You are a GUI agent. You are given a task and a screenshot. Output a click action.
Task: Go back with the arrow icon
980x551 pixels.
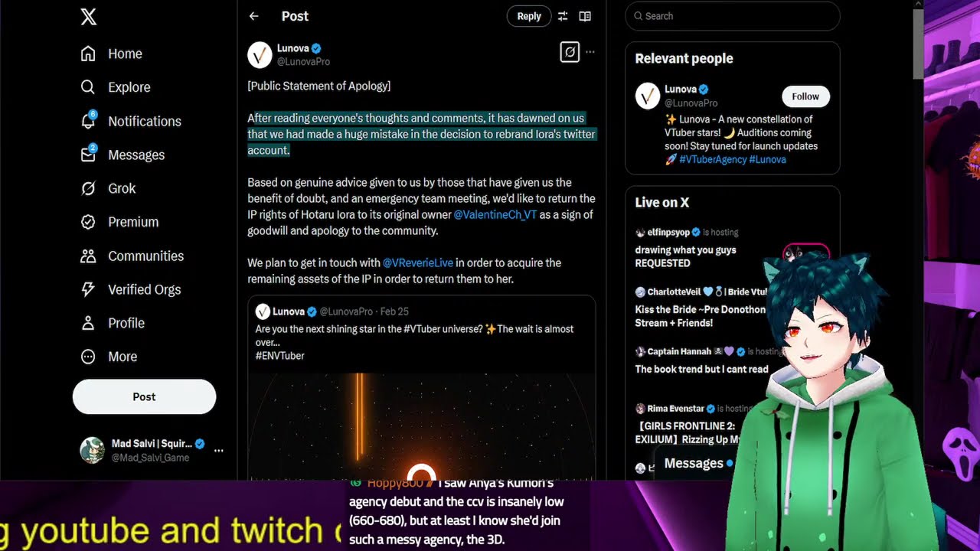point(254,16)
